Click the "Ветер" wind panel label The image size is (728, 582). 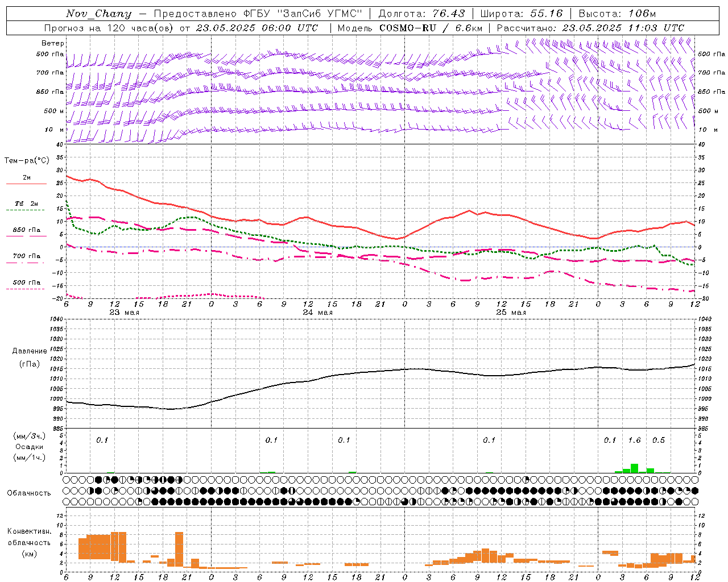[x=53, y=43]
